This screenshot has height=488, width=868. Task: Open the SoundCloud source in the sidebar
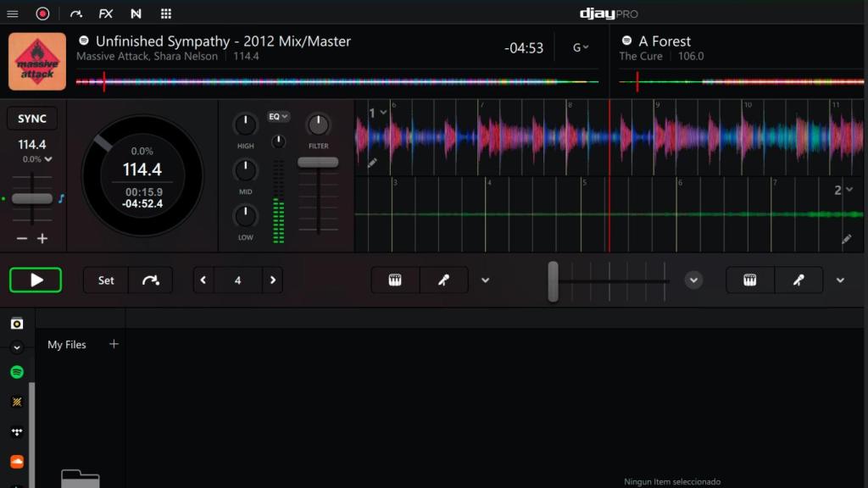(x=15, y=460)
